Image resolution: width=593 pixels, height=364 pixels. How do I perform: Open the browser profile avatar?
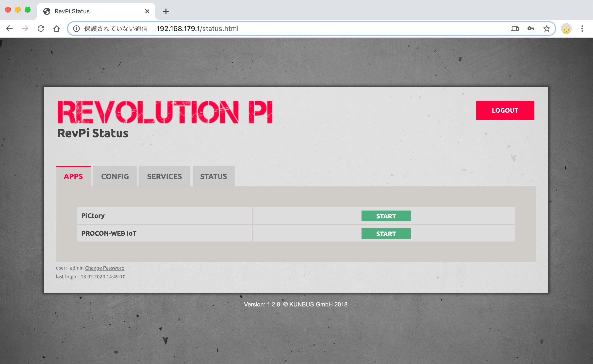(x=566, y=28)
